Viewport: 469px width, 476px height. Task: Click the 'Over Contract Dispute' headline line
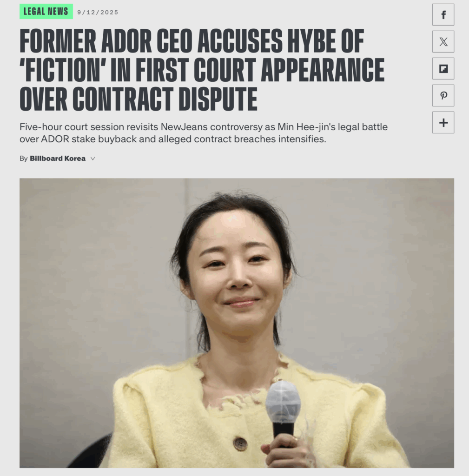(x=139, y=99)
